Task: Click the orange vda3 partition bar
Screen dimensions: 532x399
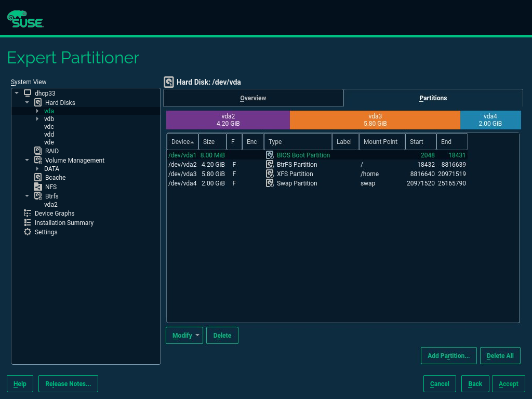Action: click(x=375, y=120)
